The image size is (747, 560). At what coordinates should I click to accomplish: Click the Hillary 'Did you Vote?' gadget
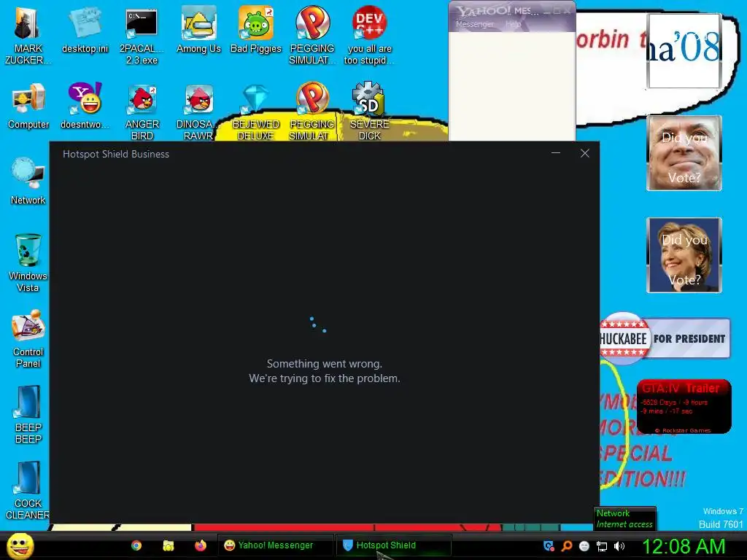click(684, 255)
